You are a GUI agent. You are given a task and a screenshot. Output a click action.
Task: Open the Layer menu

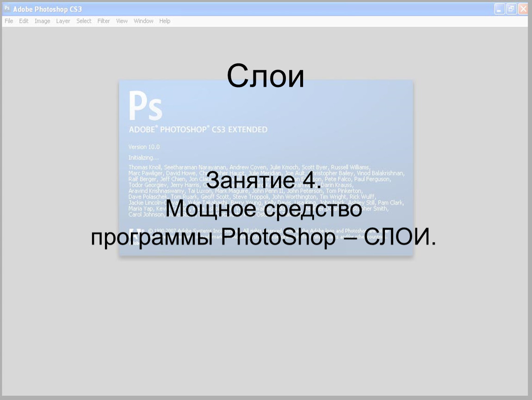point(63,21)
